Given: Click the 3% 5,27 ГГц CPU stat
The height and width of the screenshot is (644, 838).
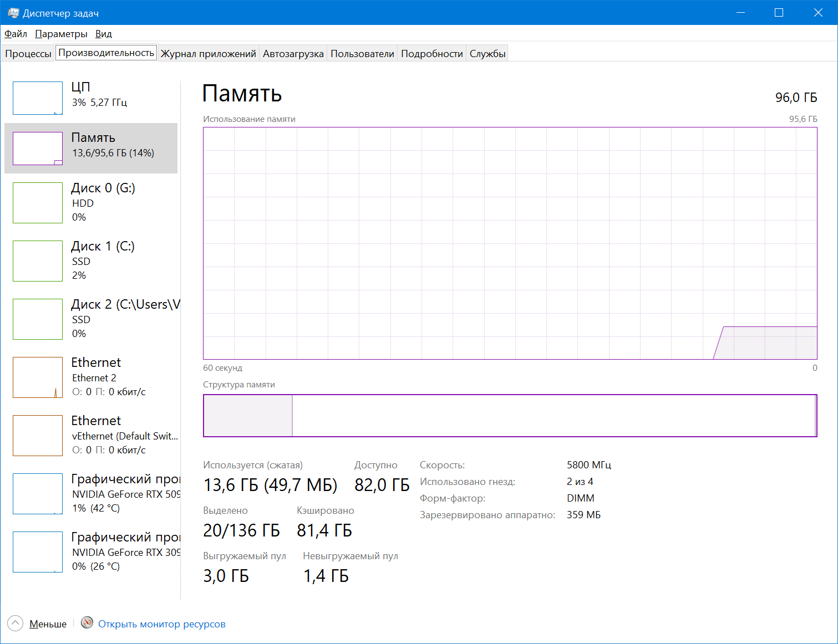Looking at the screenshot, I should (x=100, y=103).
